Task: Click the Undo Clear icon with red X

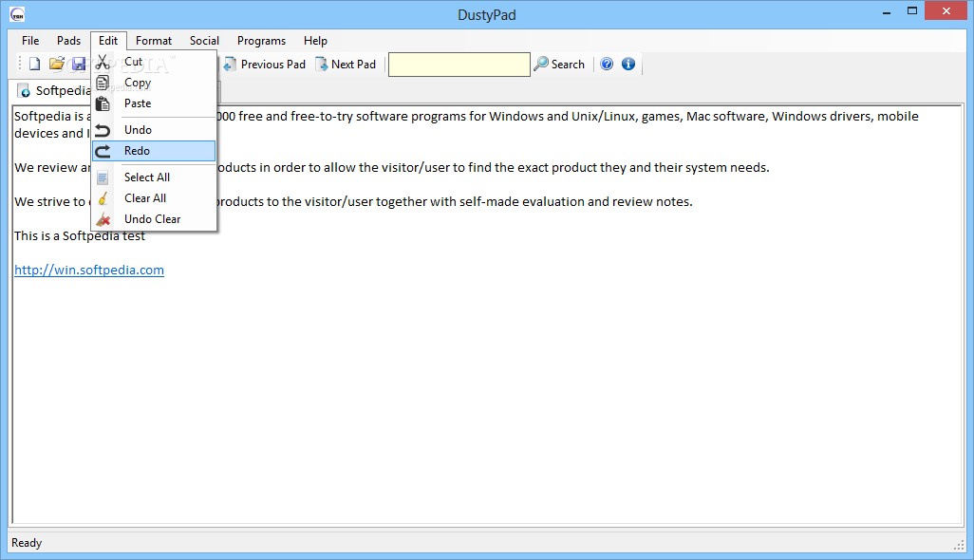Action: pos(103,219)
